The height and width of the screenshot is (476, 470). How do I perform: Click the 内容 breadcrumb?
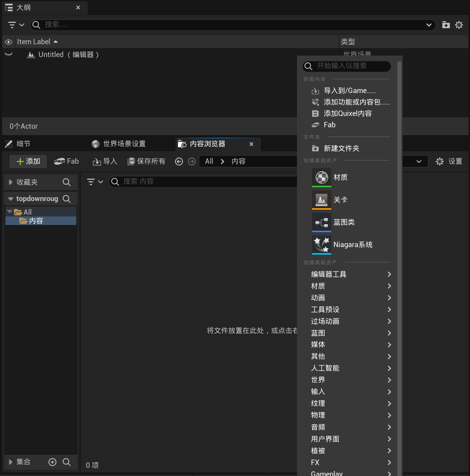click(239, 161)
